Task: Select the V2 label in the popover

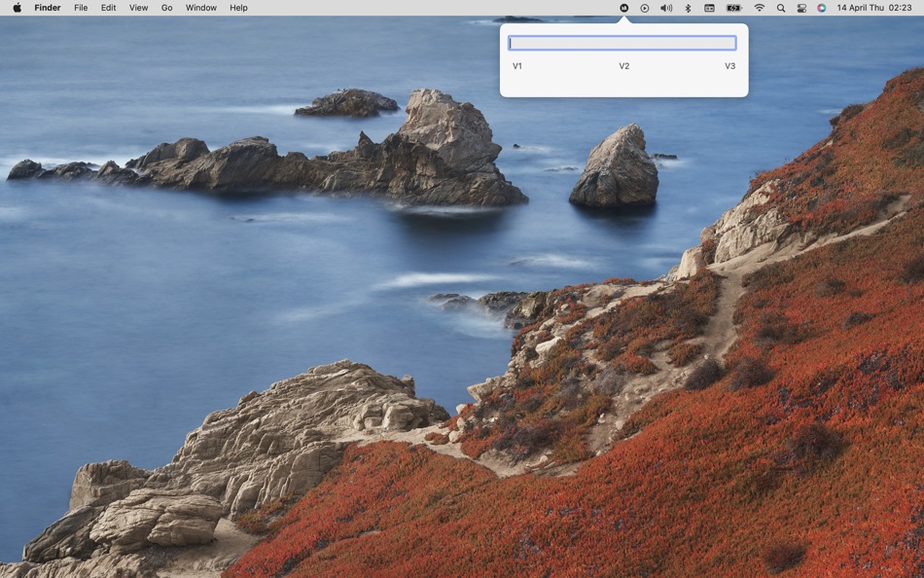Action: (624, 66)
